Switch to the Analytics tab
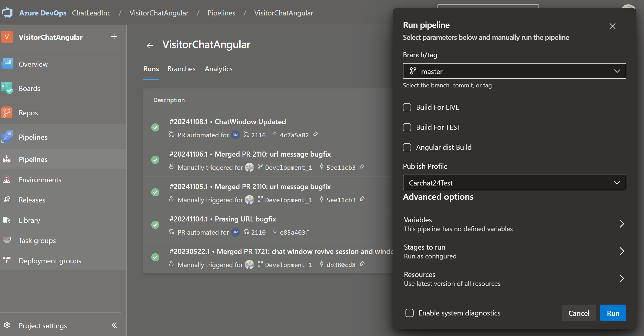Viewport: 644px width, 336px height. 218,69
